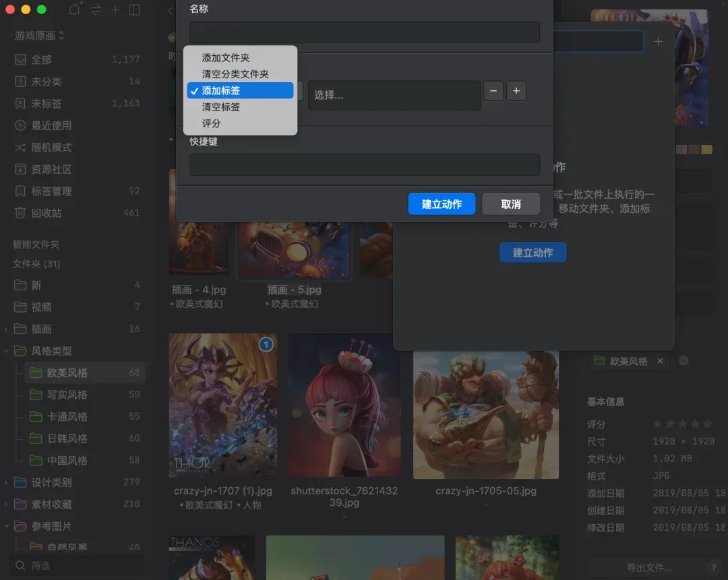The image size is (728, 580).
Task: Collapse the 风格类型 folder arrow
Action: pyautogui.click(x=6, y=351)
